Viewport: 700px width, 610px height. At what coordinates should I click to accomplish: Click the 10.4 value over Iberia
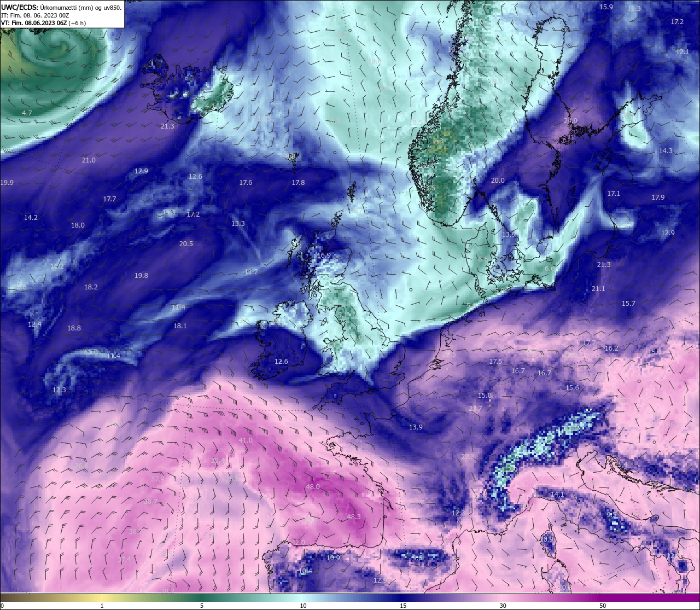[x=306, y=571]
